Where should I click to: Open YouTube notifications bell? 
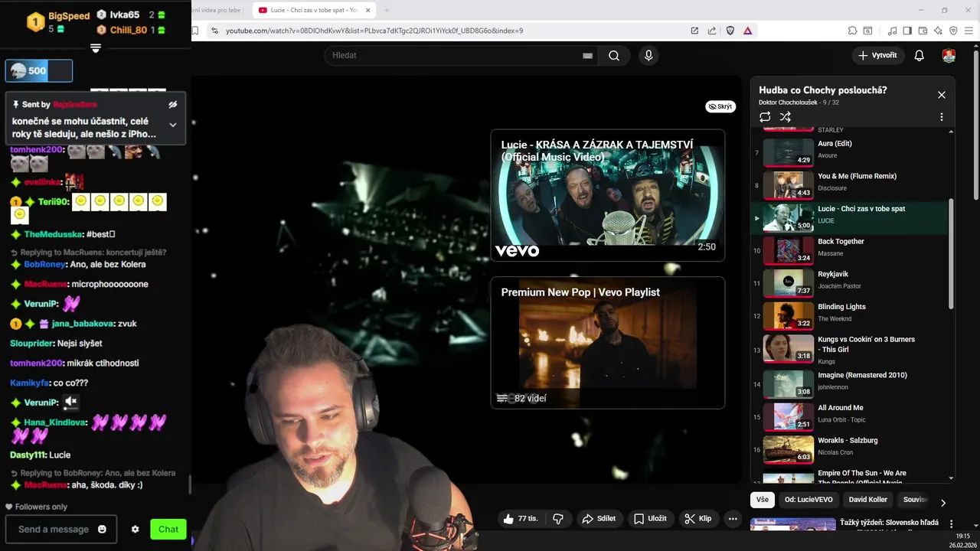pos(920,55)
